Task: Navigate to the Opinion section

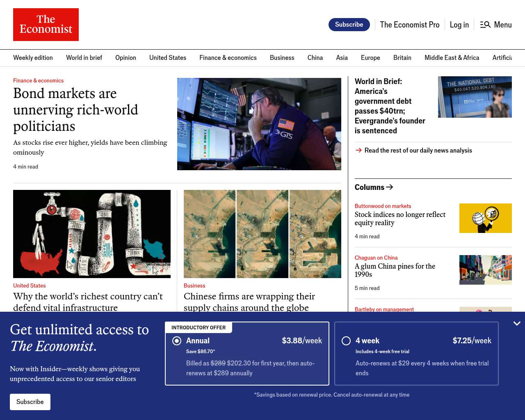Action: [x=126, y=58]
